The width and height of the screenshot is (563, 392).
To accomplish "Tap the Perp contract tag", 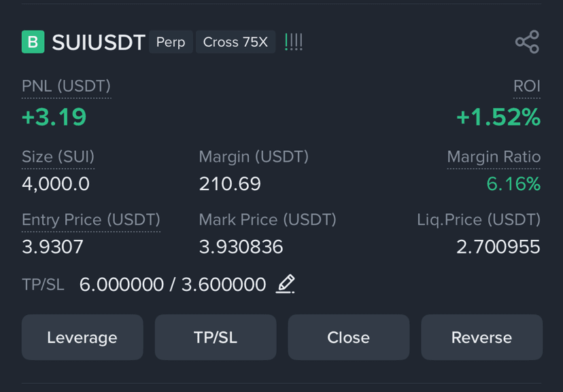I will [x=171, y=42].
